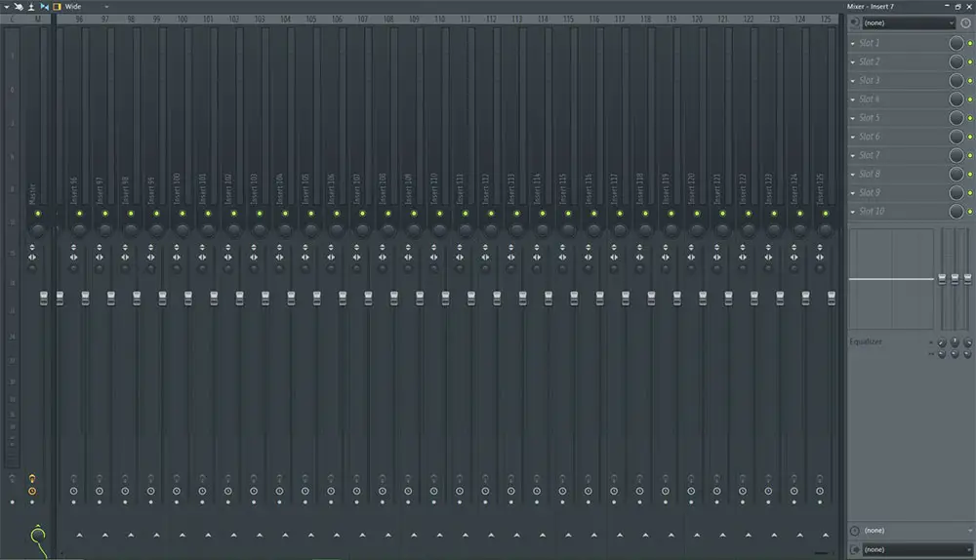Toggle the mute light on Insert 100
976x560 pixels.
click(183, 213)
